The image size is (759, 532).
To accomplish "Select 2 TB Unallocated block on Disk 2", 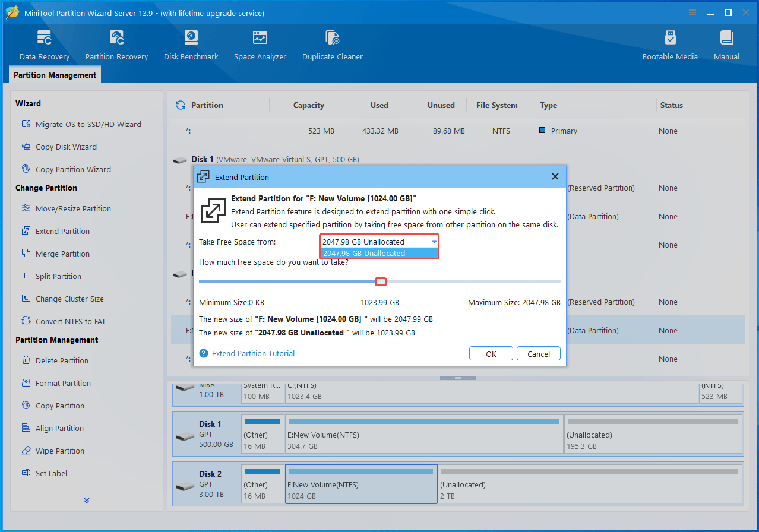I will point(590,484).
